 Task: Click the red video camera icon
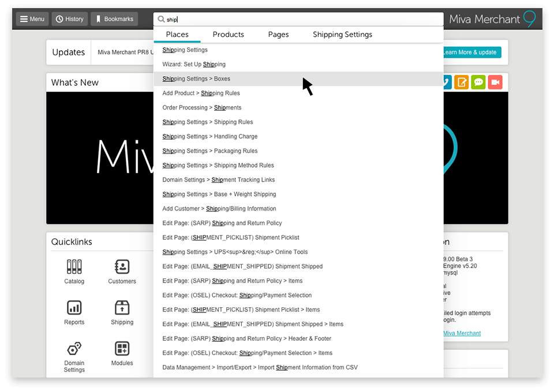pyautogui.click(x=495, y=82)
